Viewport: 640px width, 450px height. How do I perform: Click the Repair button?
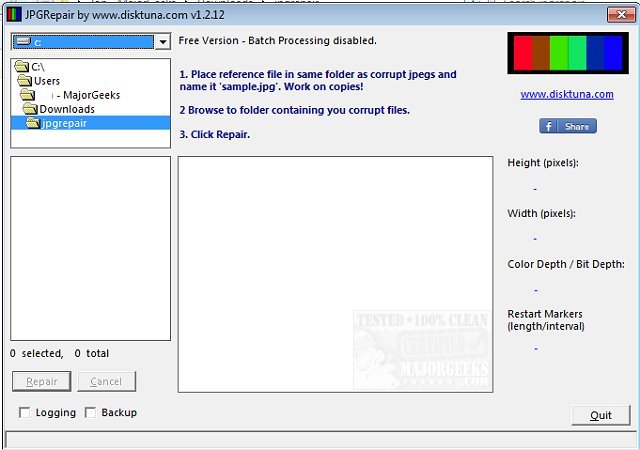click(42, 381)
